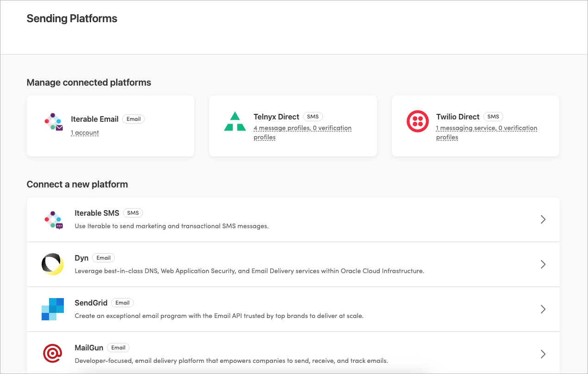Open Telnyx '4 message profiles' link

pos(303,132)
